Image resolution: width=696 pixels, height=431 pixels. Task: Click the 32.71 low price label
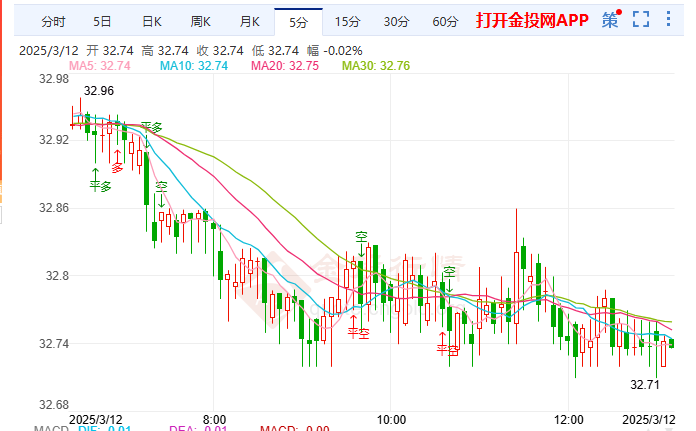pos(645,384)
